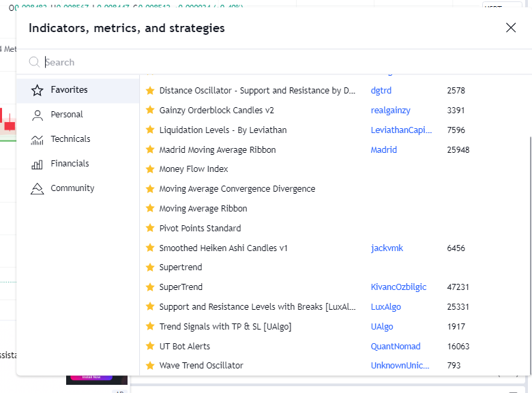Image resolution: width=532 pixels, height=393 pixels.
Task: Unfavorite Distance Oscillator star icon
Action: (x=150, y=90)
